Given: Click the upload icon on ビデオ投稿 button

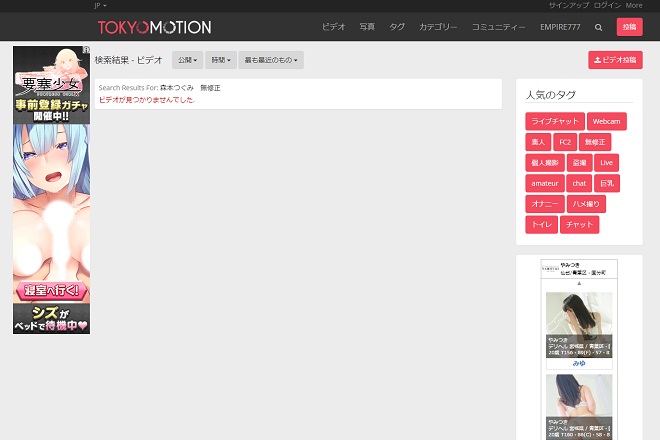Looking at the screenshot, I should (x=597, y=60).
